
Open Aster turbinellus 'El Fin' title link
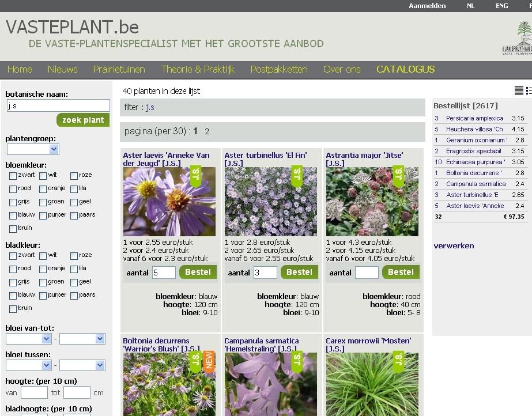coord(266,160)
